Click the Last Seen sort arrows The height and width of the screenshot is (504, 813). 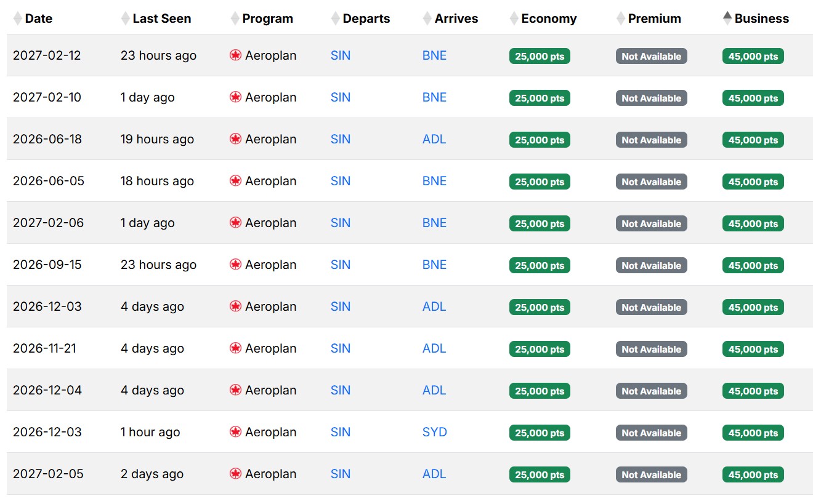pos(126,18)
